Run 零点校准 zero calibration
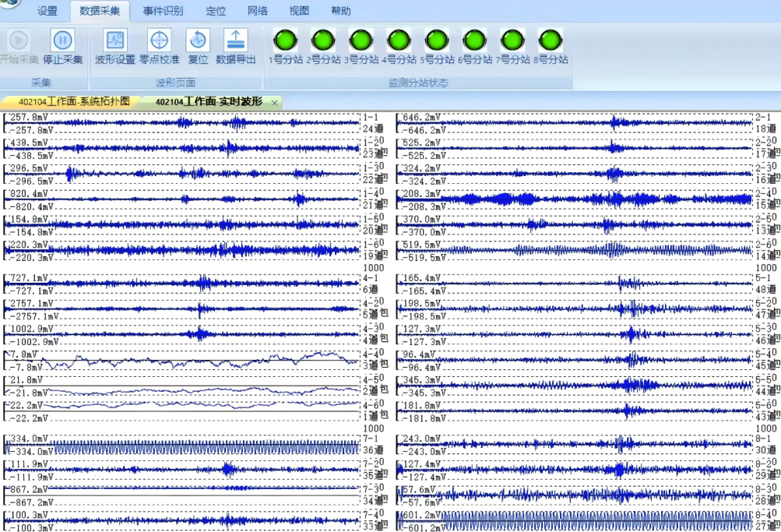 point(159,41)
